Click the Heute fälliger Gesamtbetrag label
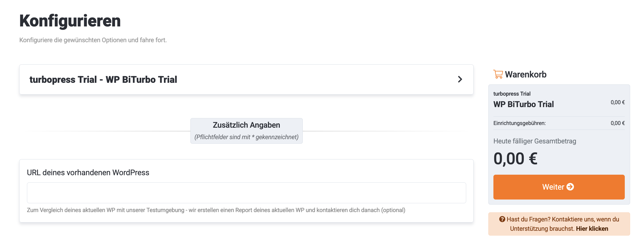Image resolution: width=644 pixels, height=250 pixels. (x=535, y=141)
